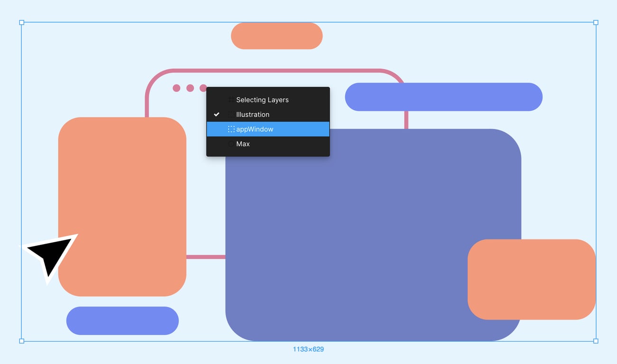Select the appWindow layer in context menu
The width and height of the screenshot is (617, 364).
coord(255,129)
